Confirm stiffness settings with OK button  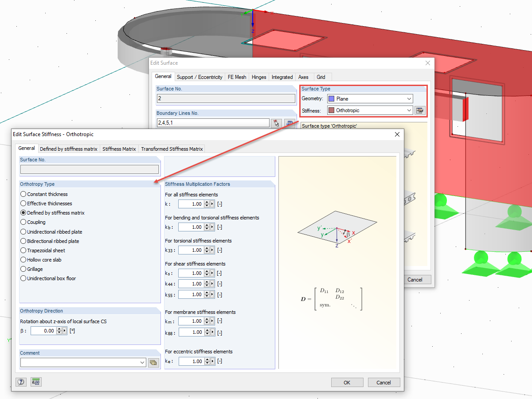(347, 382)
